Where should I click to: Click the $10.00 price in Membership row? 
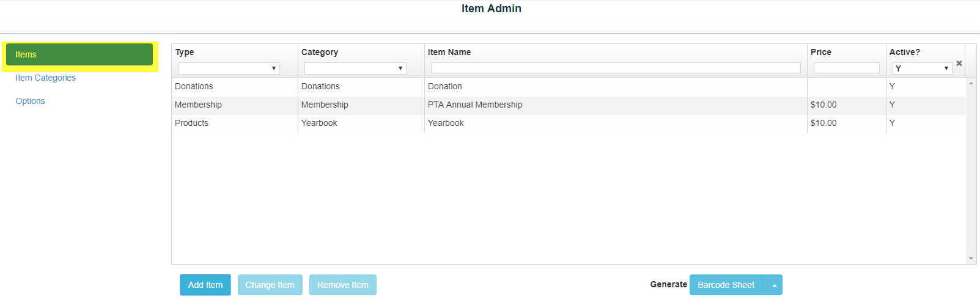tap(823, 105)
